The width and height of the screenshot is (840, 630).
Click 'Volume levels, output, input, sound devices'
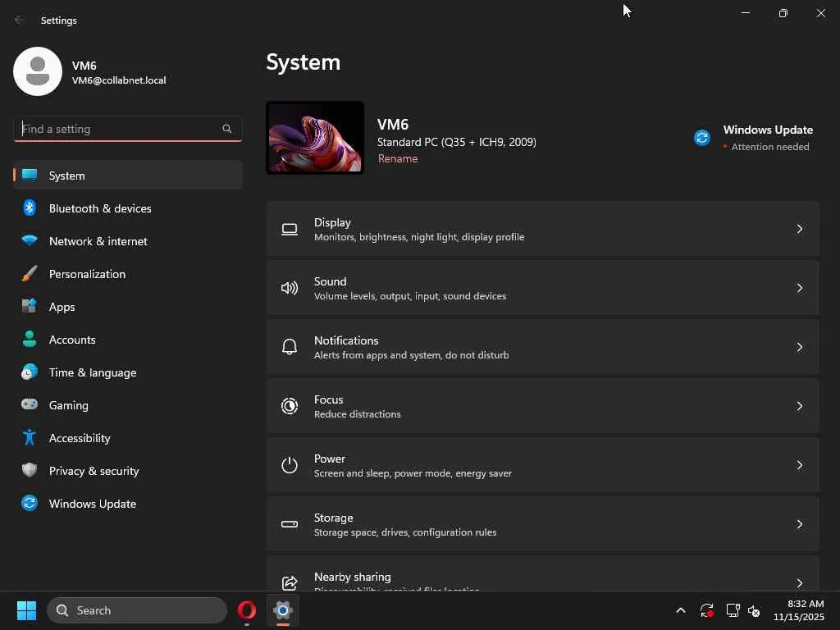click(x=410, y=296)
